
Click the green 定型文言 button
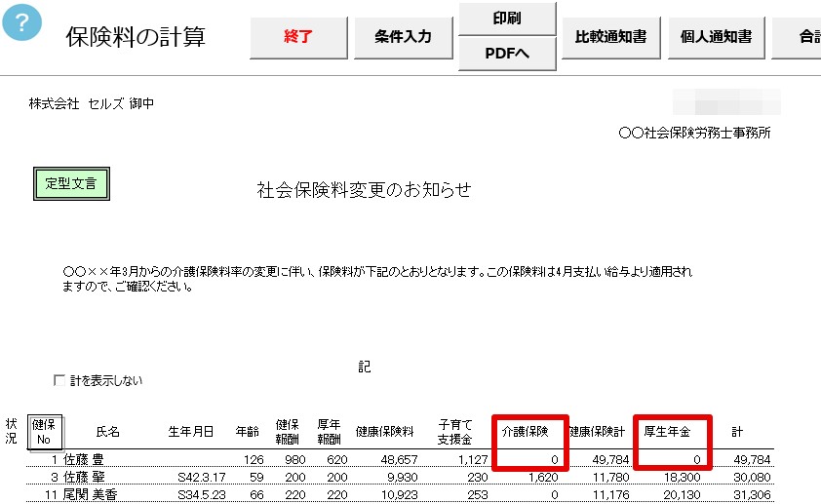tap(71, 183)
